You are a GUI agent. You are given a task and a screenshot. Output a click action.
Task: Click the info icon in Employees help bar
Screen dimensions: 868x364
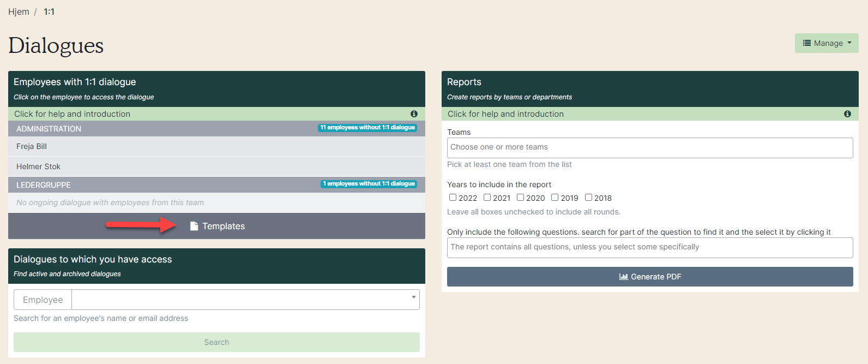(x=414, y=114)
